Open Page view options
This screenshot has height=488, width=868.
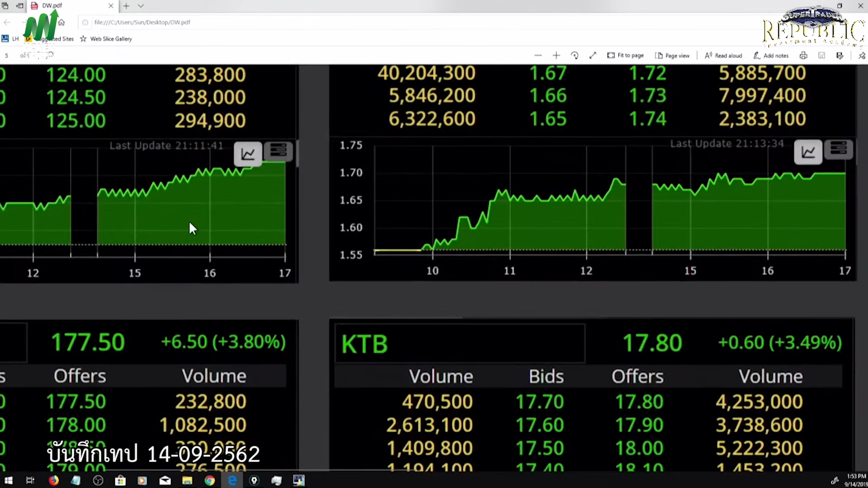pyautogui.click(x=672, y=55)
